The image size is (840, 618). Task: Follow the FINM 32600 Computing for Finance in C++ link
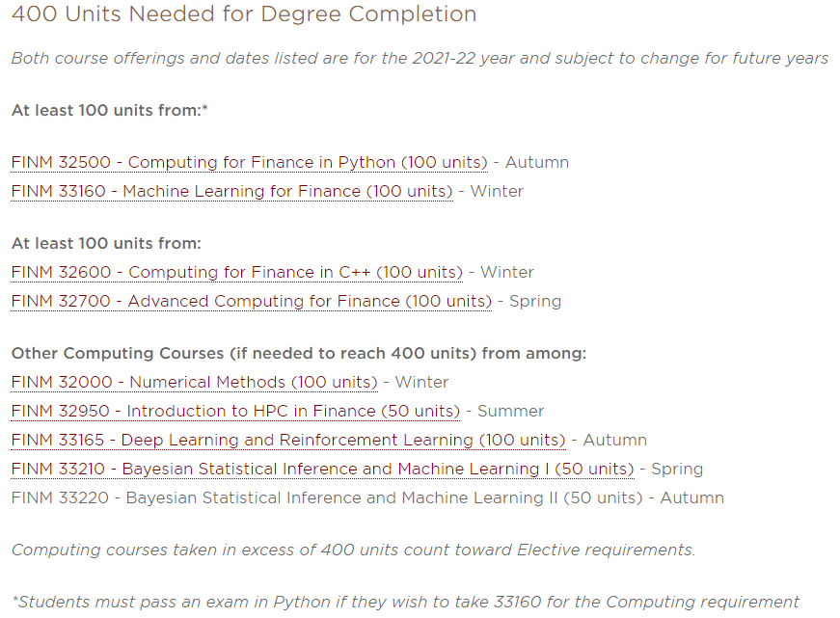click(x=237, y=272)
